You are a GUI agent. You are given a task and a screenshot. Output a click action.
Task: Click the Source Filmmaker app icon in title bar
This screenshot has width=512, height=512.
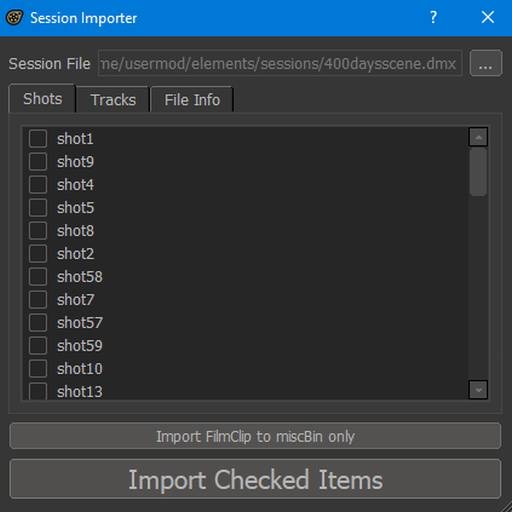click(15, 17)
